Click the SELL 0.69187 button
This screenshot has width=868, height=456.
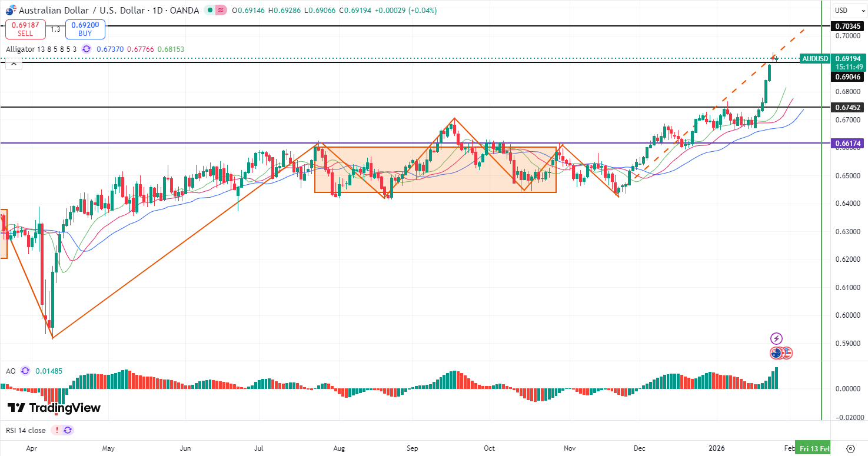click(25, 29)
